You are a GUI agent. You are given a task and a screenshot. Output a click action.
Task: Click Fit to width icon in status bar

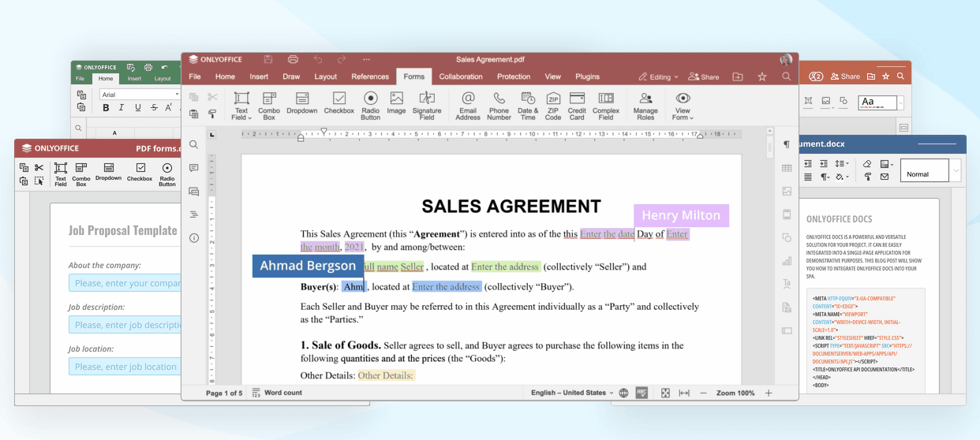coord(684,393)
